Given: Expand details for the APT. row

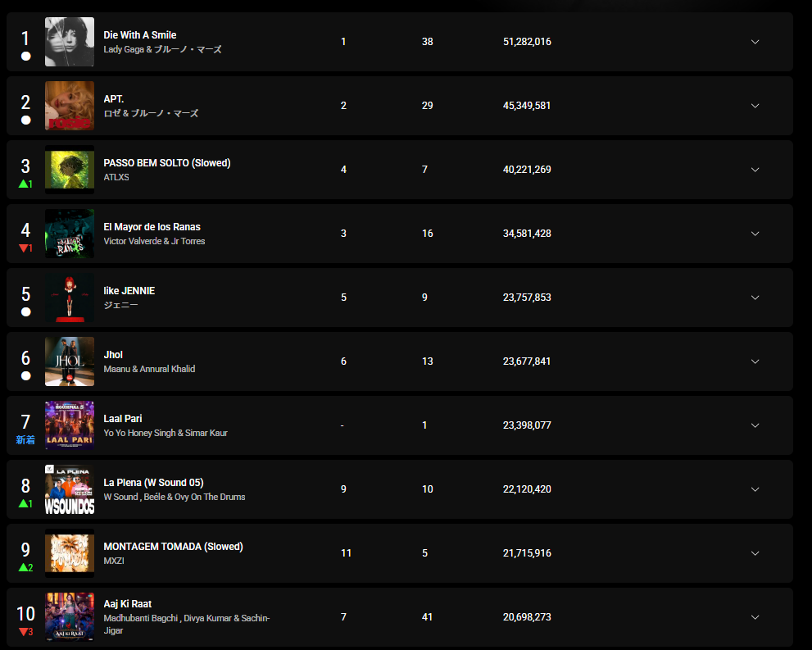Looking at the screenshot, I should (755, 106).
